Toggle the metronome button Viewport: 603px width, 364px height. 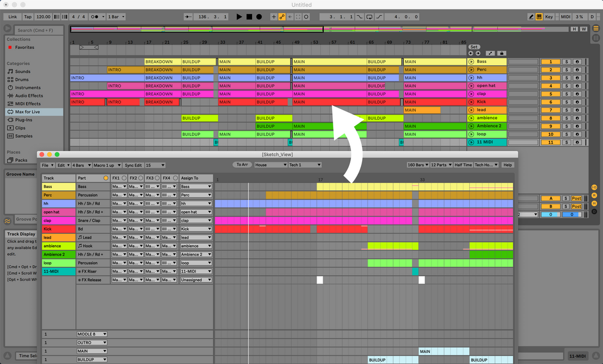[x=95, y=16]
